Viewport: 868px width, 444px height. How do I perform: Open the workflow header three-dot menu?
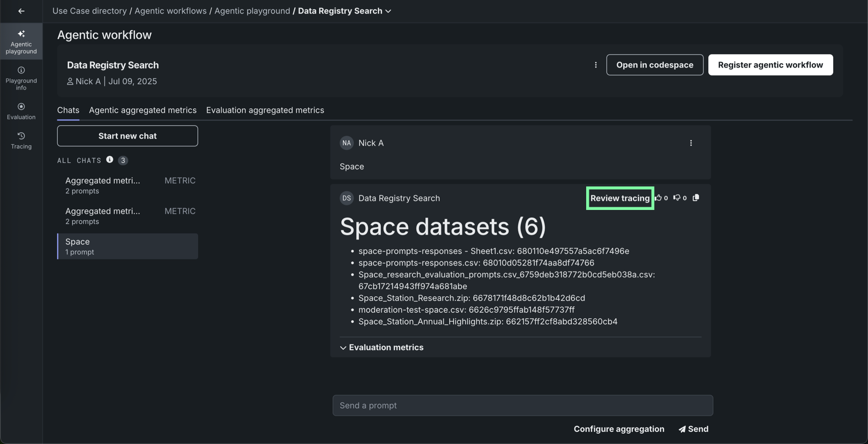595,65
